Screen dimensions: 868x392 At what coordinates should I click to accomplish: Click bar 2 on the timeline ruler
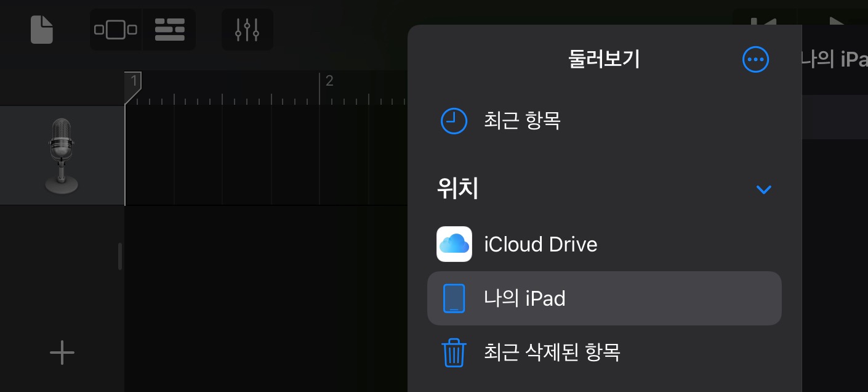point(329,81)
